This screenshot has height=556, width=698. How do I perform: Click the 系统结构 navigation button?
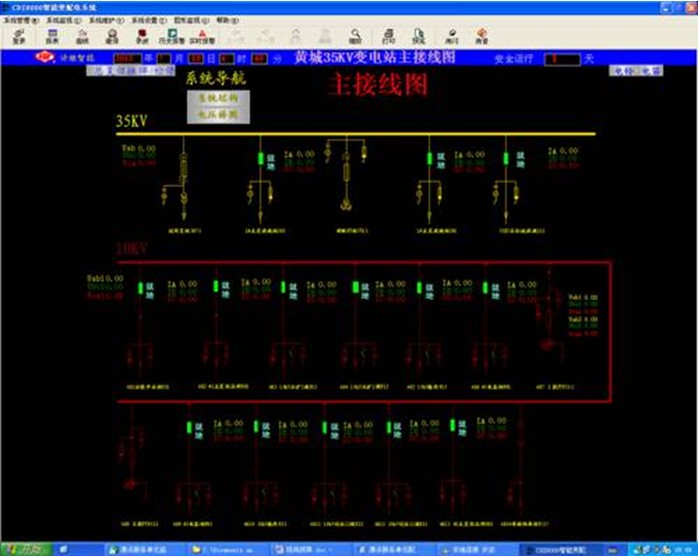click(218, 99)
